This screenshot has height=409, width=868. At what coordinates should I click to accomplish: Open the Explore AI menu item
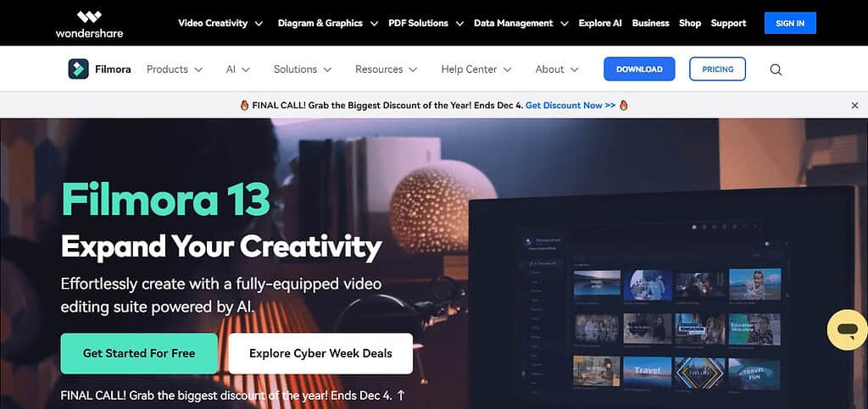click(600, 23)
